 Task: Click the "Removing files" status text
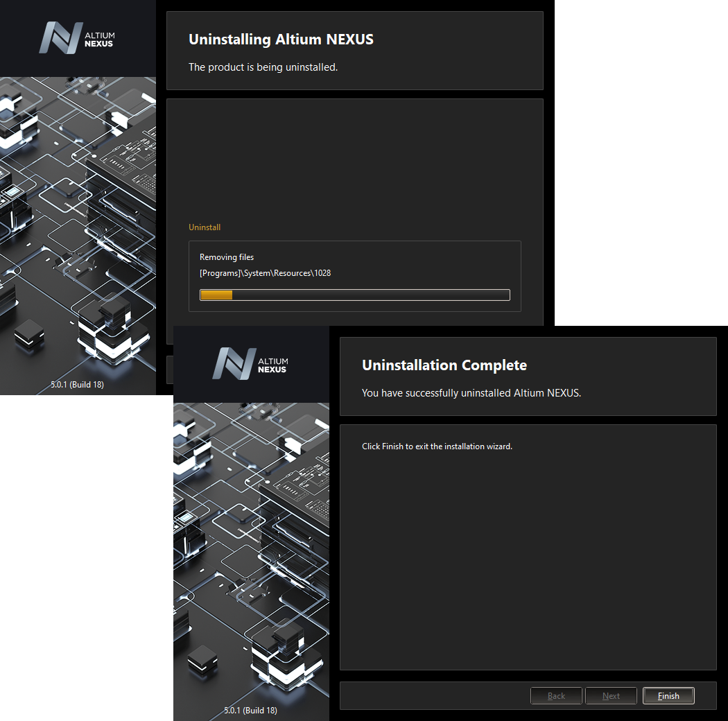coord(227,257)
